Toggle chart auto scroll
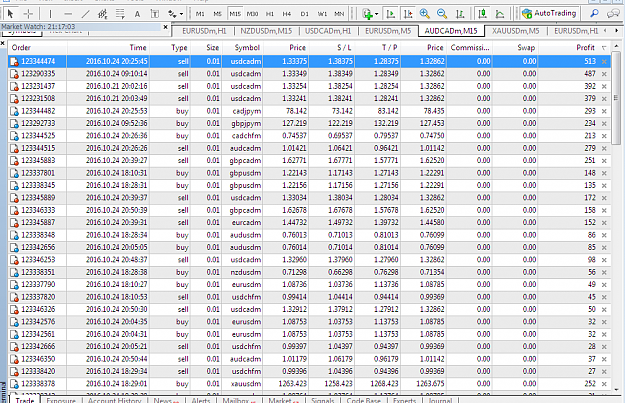This screenshot has height=403, width=625. pyautogui.click(x=390, y=14)
